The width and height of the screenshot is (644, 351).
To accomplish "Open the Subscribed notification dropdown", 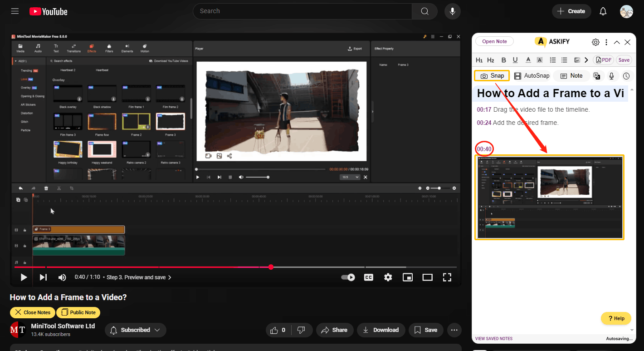I will pyautogui.click(x=136, y=330).
